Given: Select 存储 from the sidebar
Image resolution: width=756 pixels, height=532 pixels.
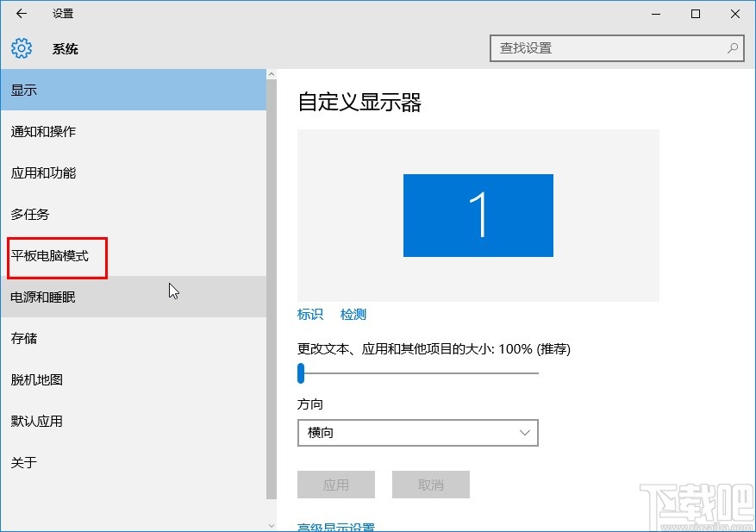Looking at the screenshot, I should tap(23, 338).
